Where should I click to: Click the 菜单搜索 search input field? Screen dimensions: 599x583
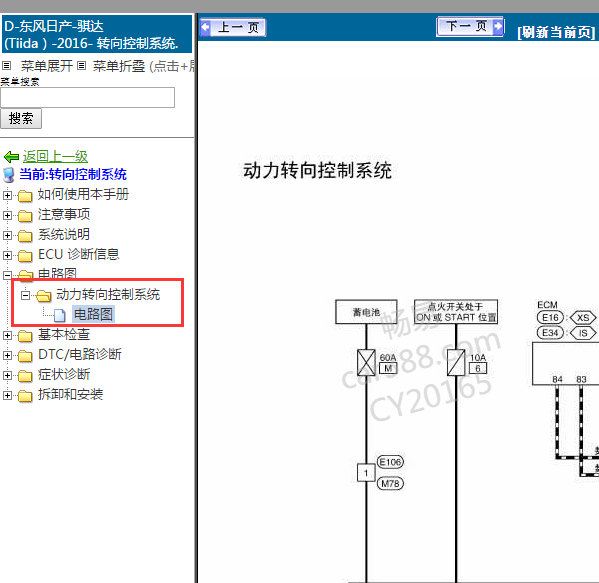tap(87, 97)
